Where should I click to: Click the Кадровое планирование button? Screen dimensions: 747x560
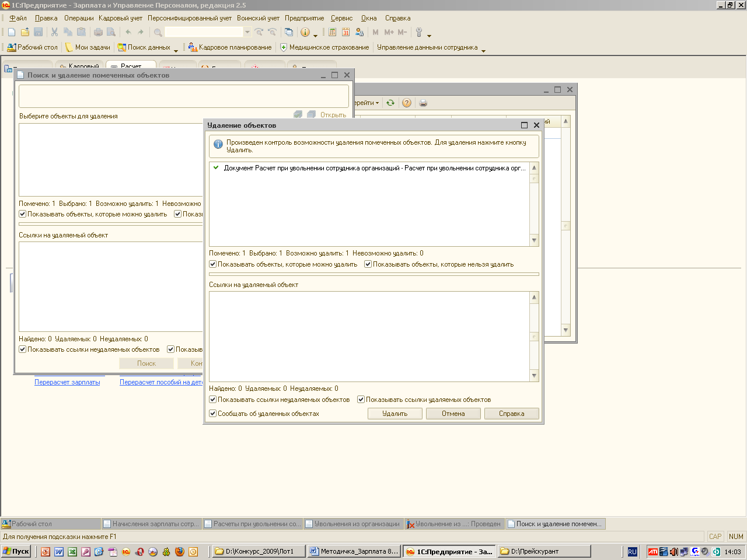230,47
